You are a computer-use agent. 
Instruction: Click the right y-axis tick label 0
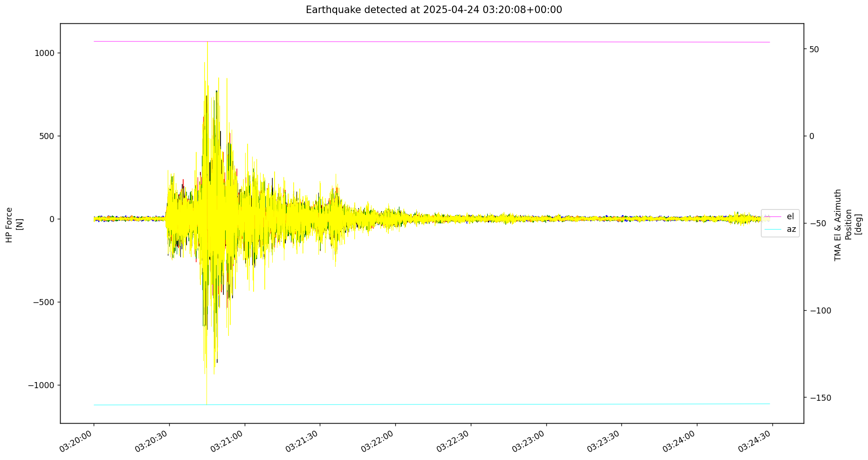[812, 136]
